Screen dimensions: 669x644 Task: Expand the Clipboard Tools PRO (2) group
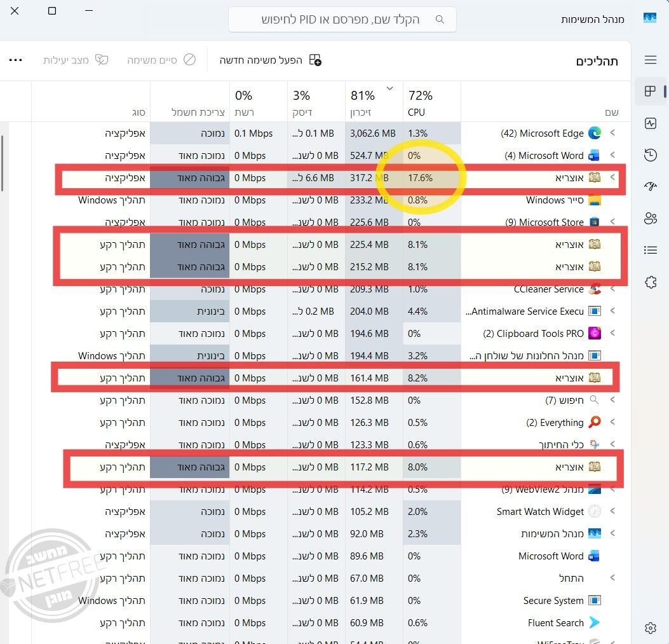pyautogui.click(x=612, y=333)
